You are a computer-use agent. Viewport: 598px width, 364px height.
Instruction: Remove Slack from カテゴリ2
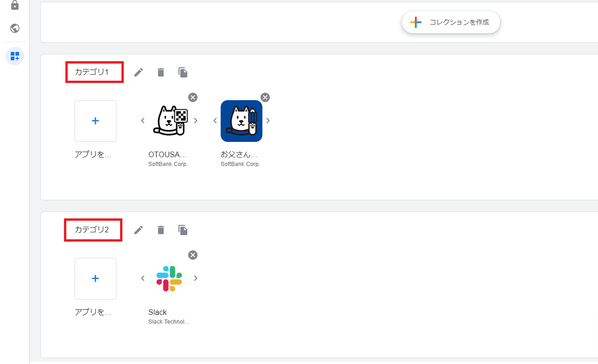tap(193, 255)
